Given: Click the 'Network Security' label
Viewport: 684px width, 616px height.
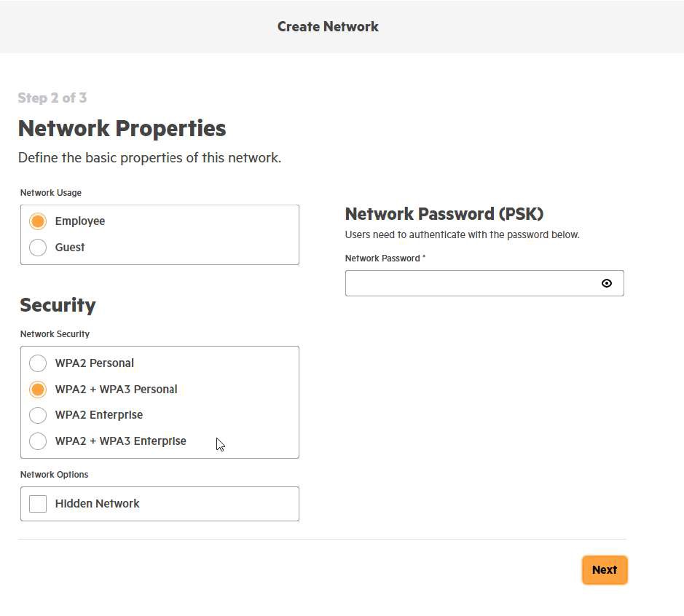Looking at the screenshot, I should click(x=55, y=334).
